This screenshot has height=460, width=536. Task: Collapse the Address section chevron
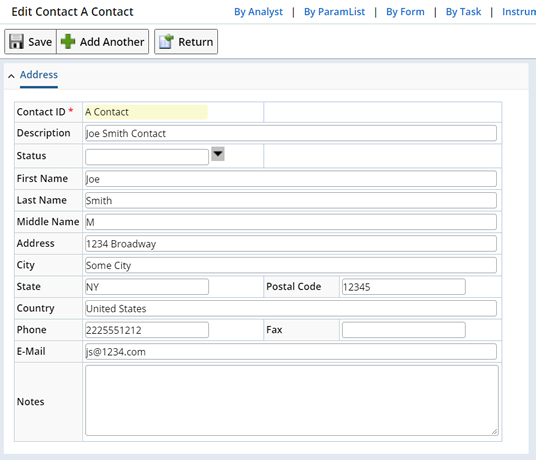(x=11, y=76)
